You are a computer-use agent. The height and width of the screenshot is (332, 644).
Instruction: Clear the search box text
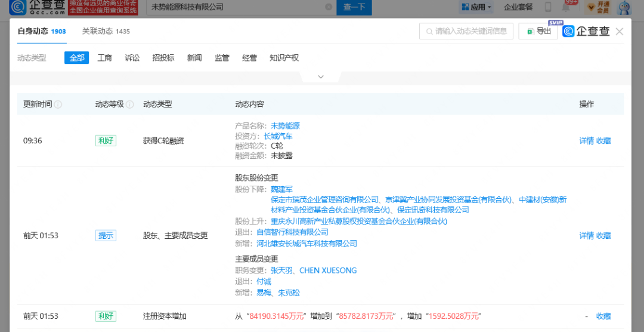click(x=329, y=7)
